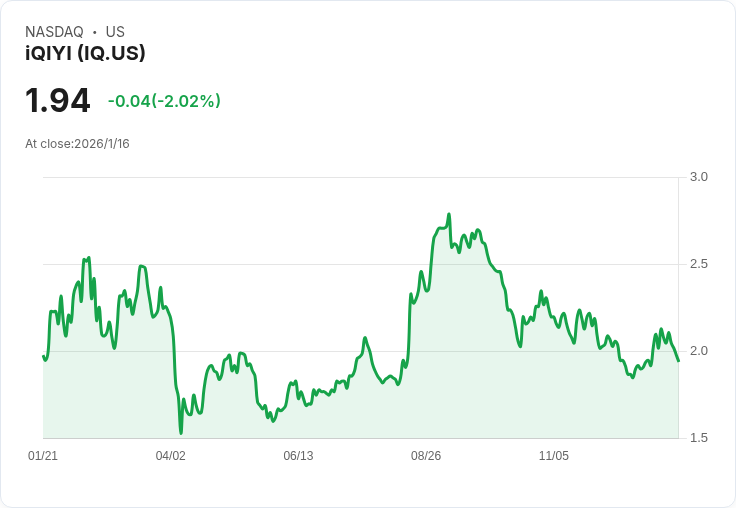The height and width of the screenshot is (508, 736).
Task: Click the 1.5 y-axis price label
Action: pyautogui.click(x=699, y=438)
